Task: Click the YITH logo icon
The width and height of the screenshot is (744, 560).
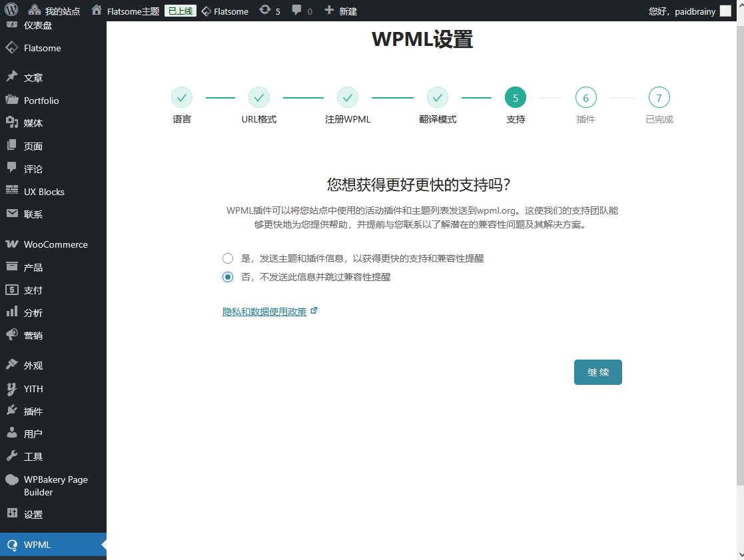Action: pos(12,388)
